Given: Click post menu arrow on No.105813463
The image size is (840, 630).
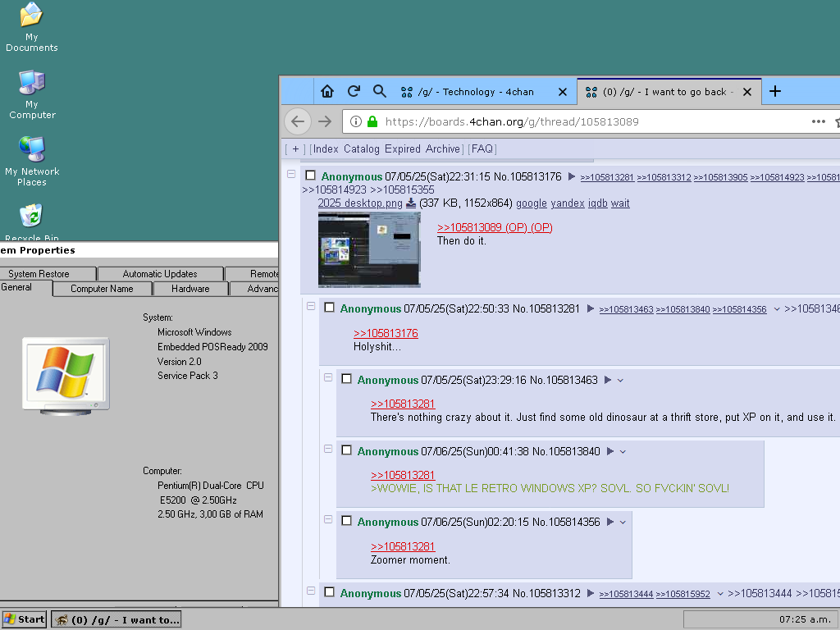Looking at the screenshot, I should click(607, 380).
